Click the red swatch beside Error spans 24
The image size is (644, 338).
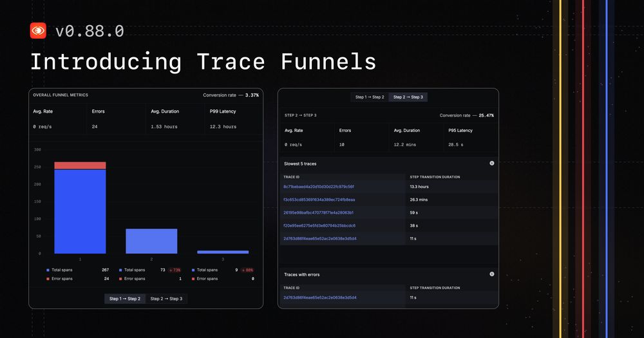click(x=48, y=279)
